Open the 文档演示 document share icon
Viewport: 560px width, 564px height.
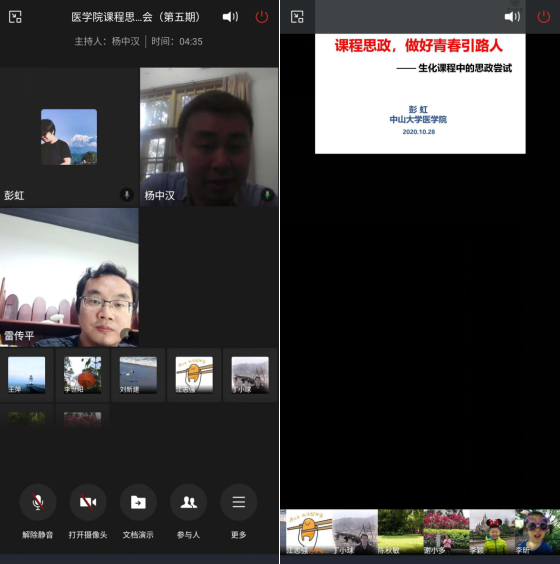click(138, 502)
